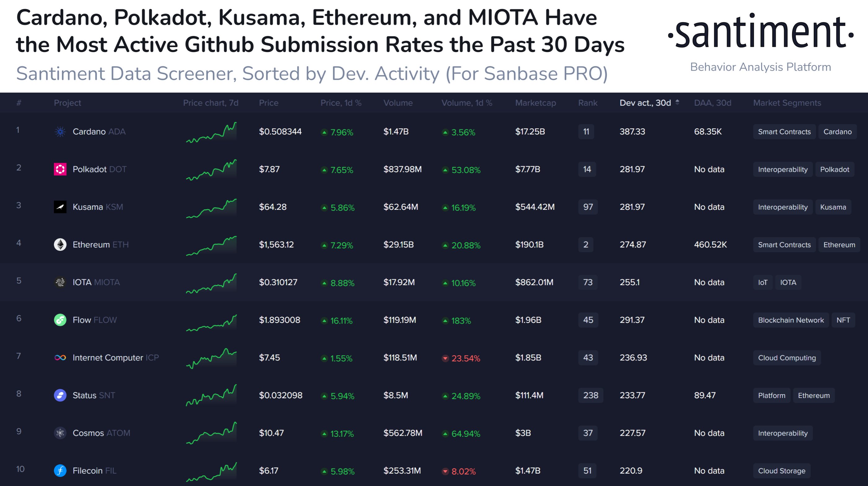
Task: Toggle sort arrow on Dev act., 30d
Action: click(677, 103)
